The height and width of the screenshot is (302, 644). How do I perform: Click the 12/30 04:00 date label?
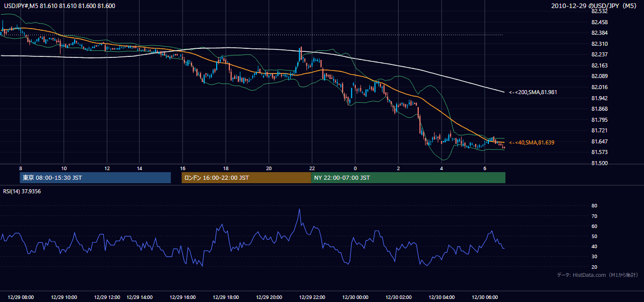click(441, 297)
